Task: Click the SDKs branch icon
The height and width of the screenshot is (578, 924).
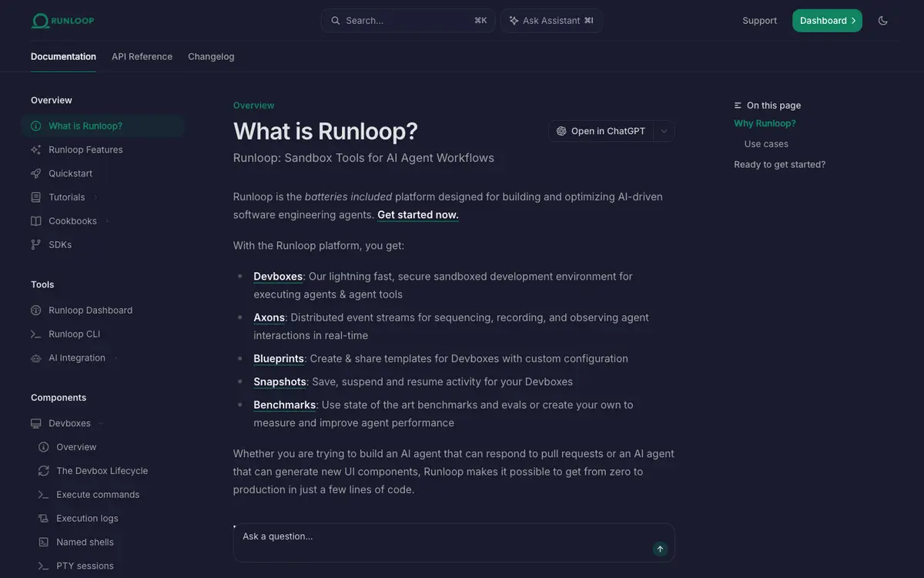Action: point(35,245)
